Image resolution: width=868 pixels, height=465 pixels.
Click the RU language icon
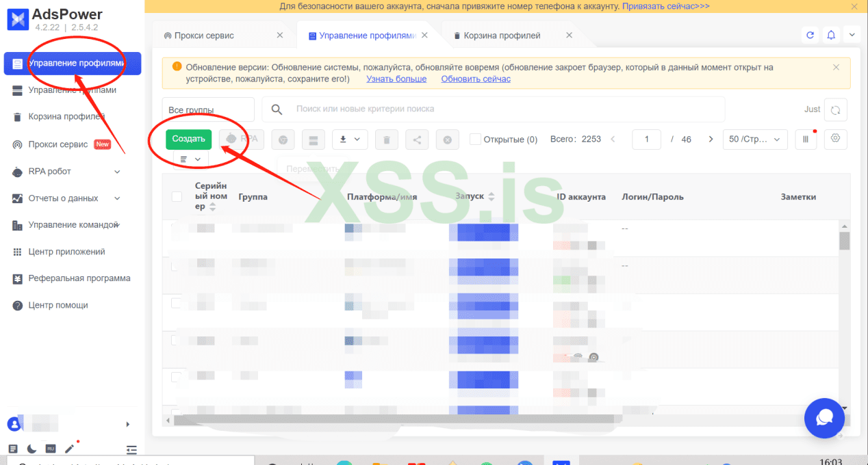click(51, 449)
